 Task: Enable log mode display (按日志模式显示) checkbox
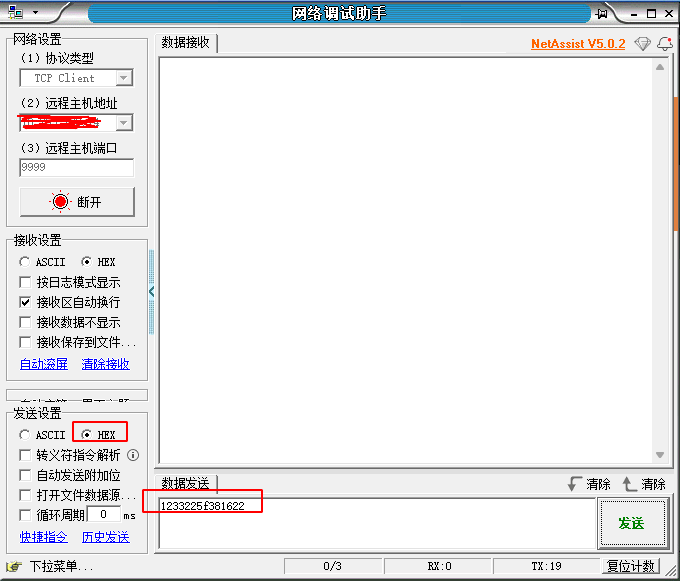point(26,282)
